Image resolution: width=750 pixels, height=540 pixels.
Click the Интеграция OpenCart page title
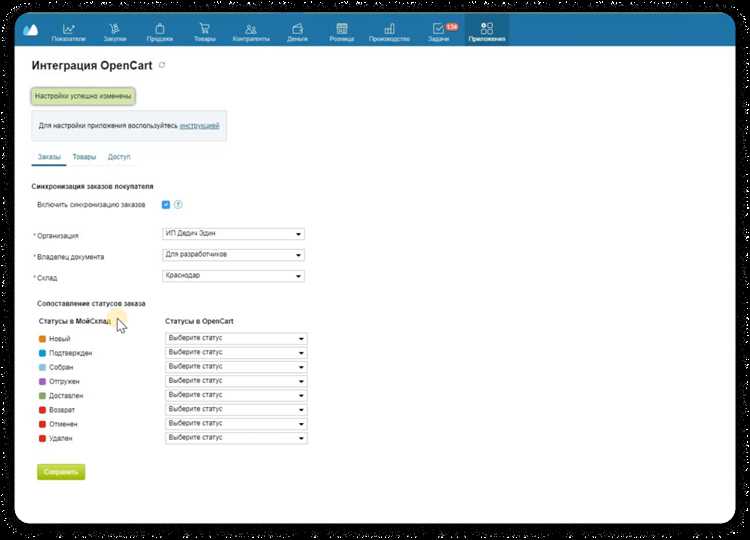(92, 66)
